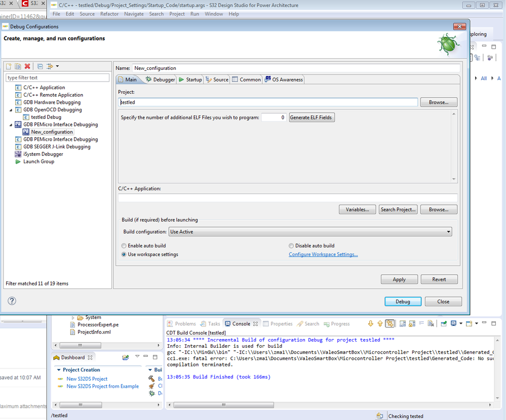Click the Collapse All icon in configurations toolbar

click(x=40, y=66)
